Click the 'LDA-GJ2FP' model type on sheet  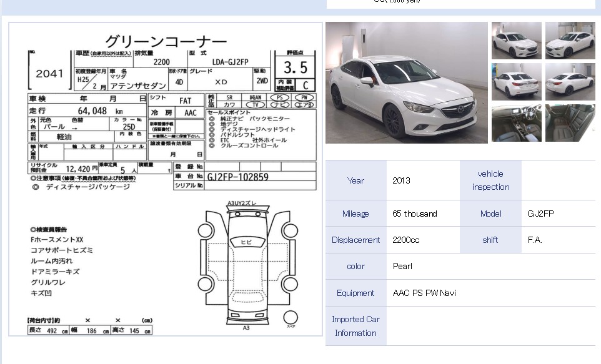click(231, 62)
